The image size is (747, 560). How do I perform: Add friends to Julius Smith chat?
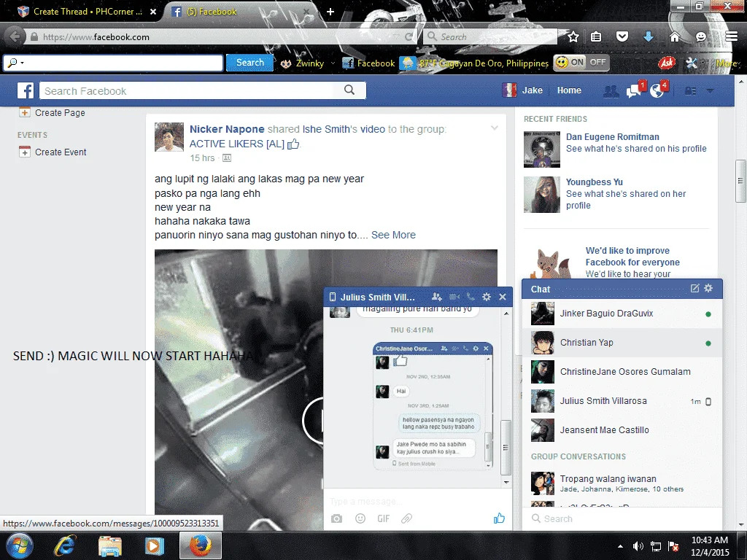[x=436, y=297]
